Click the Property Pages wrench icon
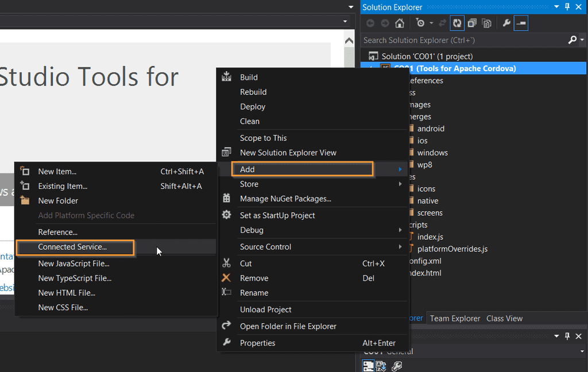Image resolution: width=588 pixels, height=372 pixels. pyautogui.click(x=397, y=366)
